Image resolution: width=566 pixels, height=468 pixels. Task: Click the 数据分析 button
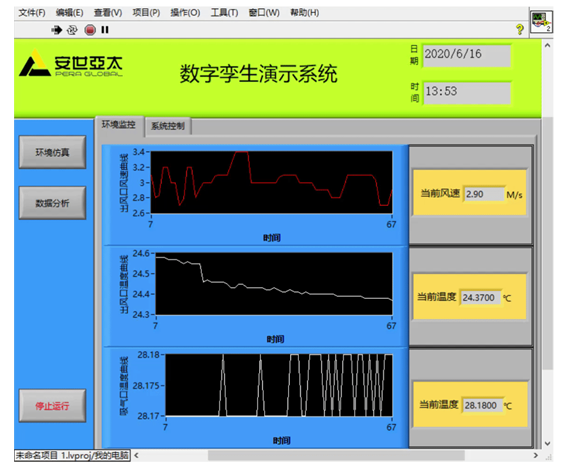(x=52, y=203)
